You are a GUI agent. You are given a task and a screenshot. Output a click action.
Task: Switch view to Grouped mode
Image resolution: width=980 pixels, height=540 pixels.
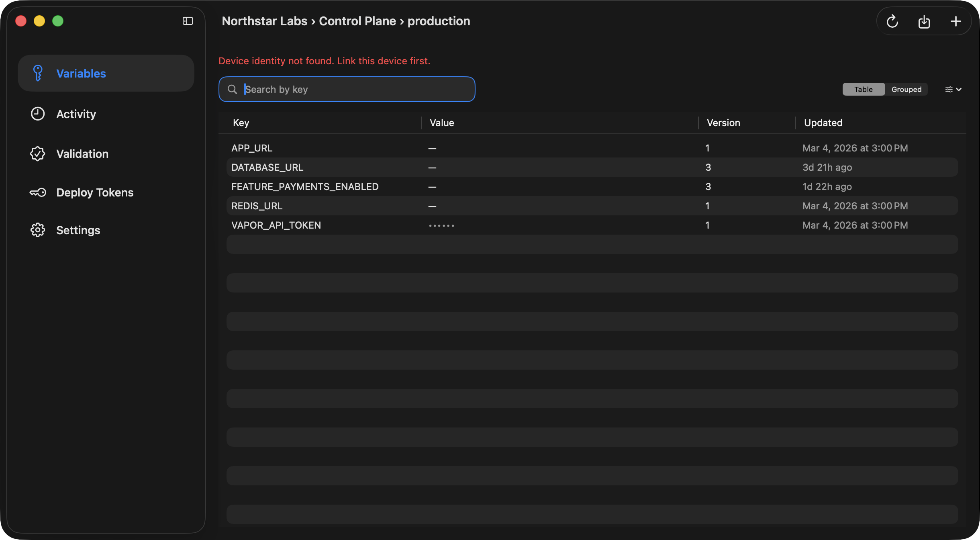point(906,89)
